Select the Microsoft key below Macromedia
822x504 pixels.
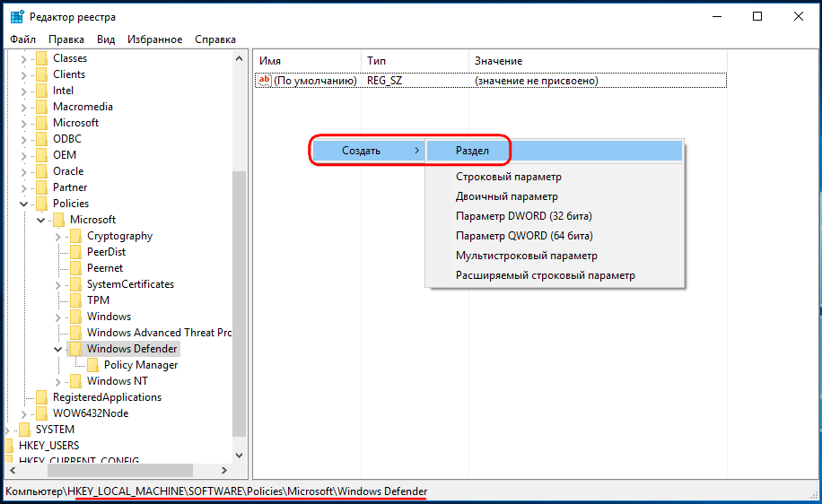click(x=75, y=123)
